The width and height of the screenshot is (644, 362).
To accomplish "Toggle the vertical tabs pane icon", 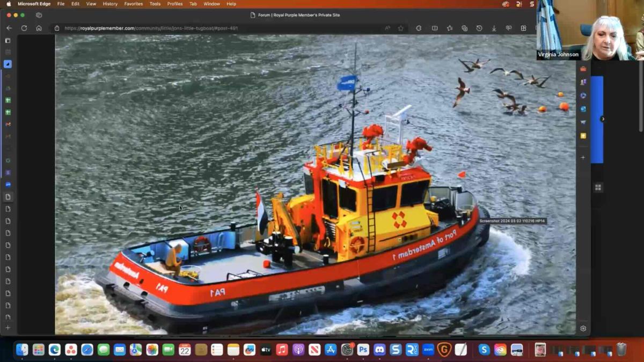I will pos(8,40).
